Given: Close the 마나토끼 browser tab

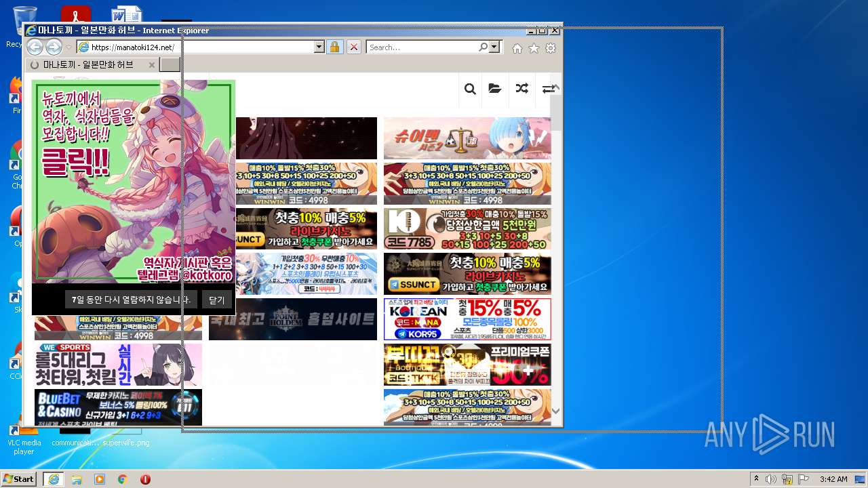Looking at the screenshot, I should point(151,65).
